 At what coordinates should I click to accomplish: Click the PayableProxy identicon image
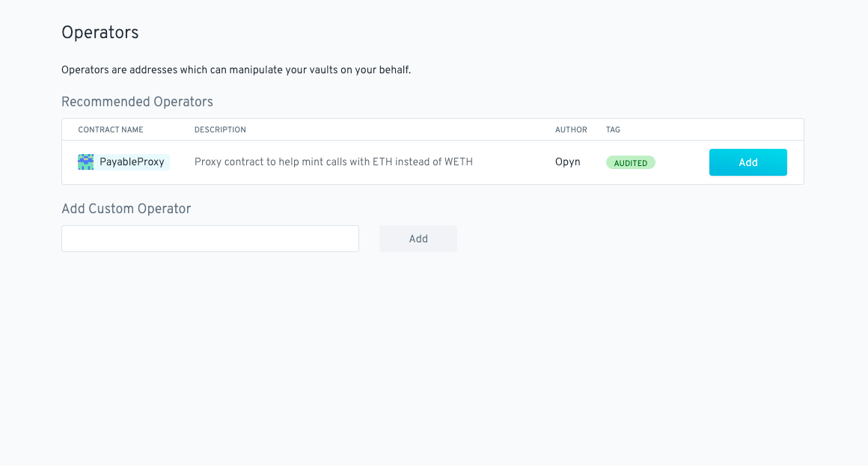pyautogui.click(x=85, y=162)
